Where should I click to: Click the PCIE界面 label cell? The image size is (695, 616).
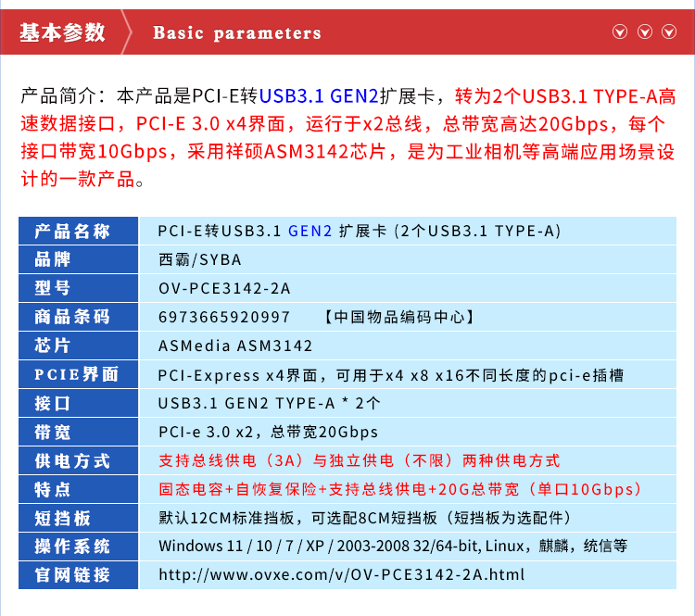(79, 374)
